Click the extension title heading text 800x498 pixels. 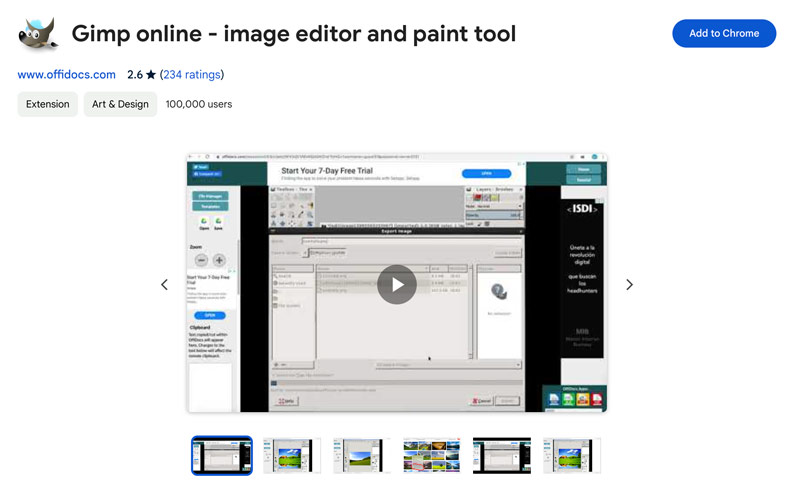point(294,34)
